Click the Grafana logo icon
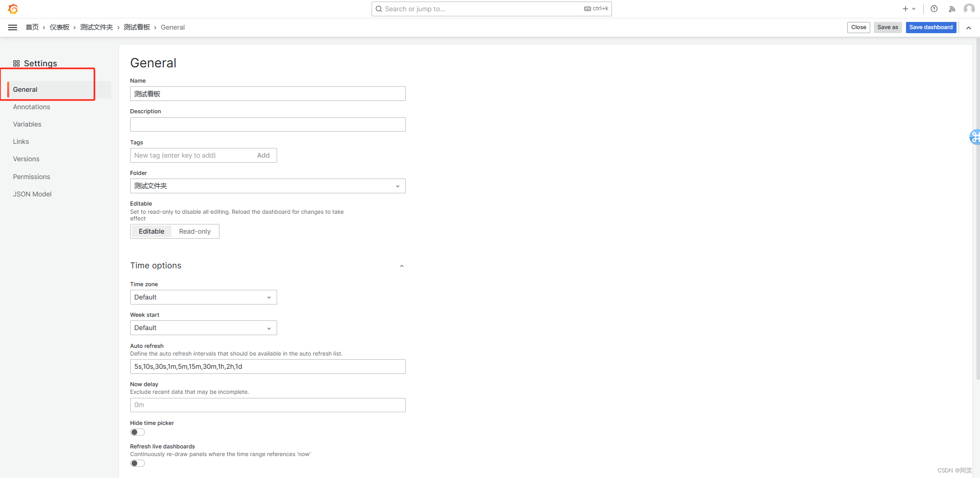 click(x=13, y=9)
